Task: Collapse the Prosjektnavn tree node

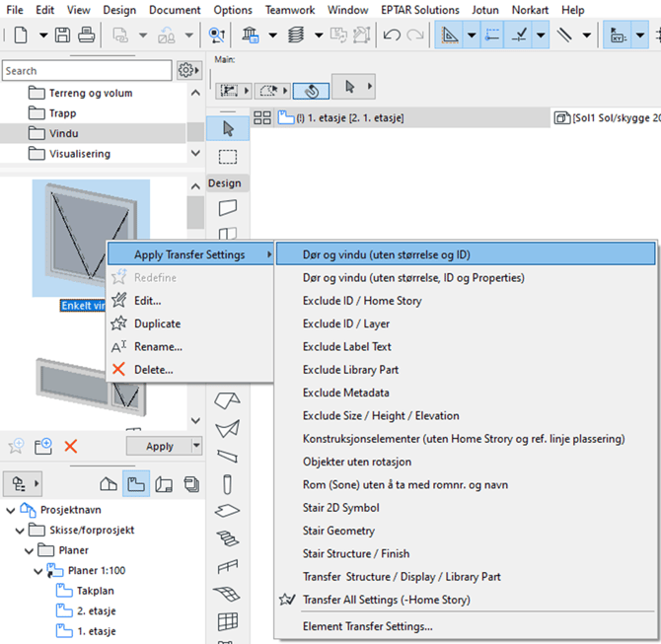Action: (x=12, y=510)
